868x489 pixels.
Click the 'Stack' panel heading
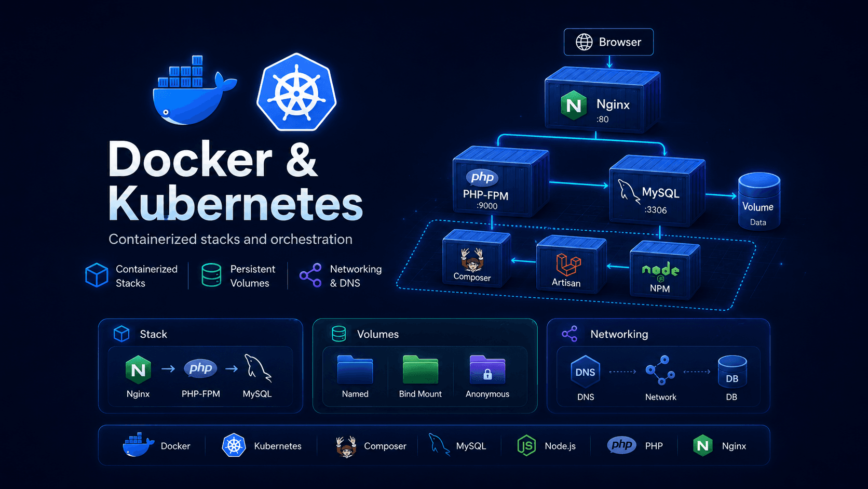click(x=153, y=334)
